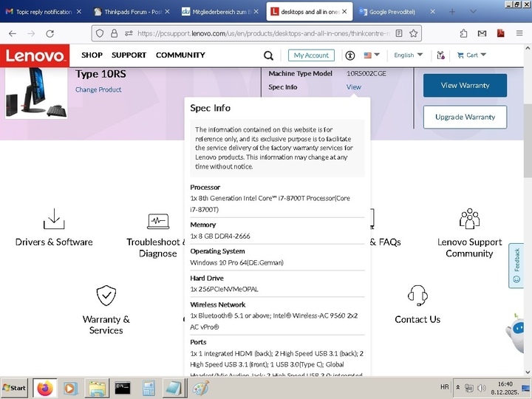
Task: Click the Upgrade Warranty button
Action: (x=465, y=117)
